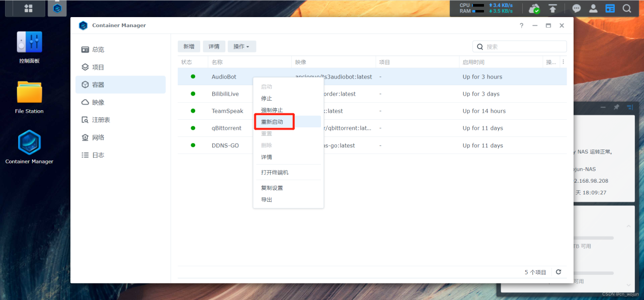
Task: Launch File Station from the desktop
Action: tap(29, 91)
